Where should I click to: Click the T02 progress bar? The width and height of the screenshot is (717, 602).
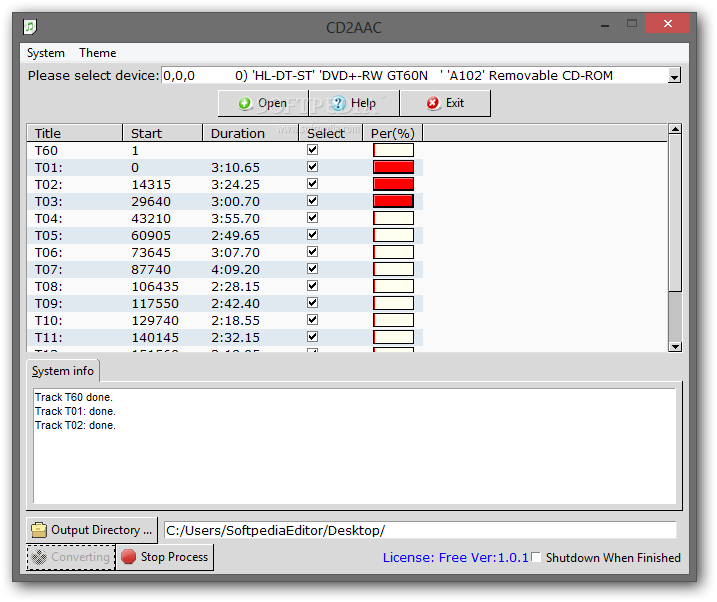click(x=393, y=184)
